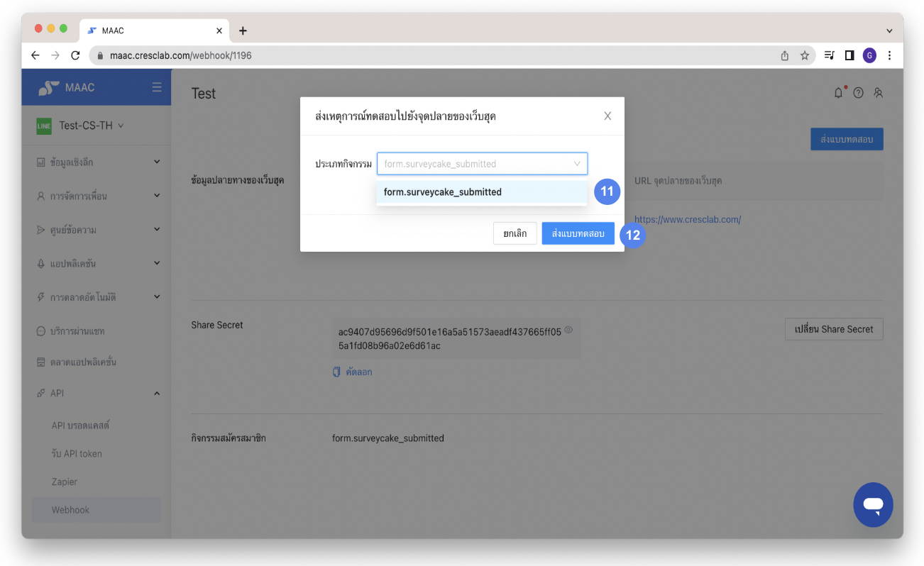The width and height of the screenshot is (924, 566).
Task: Close the webhook test dialog with X
Action: point(607,116)
